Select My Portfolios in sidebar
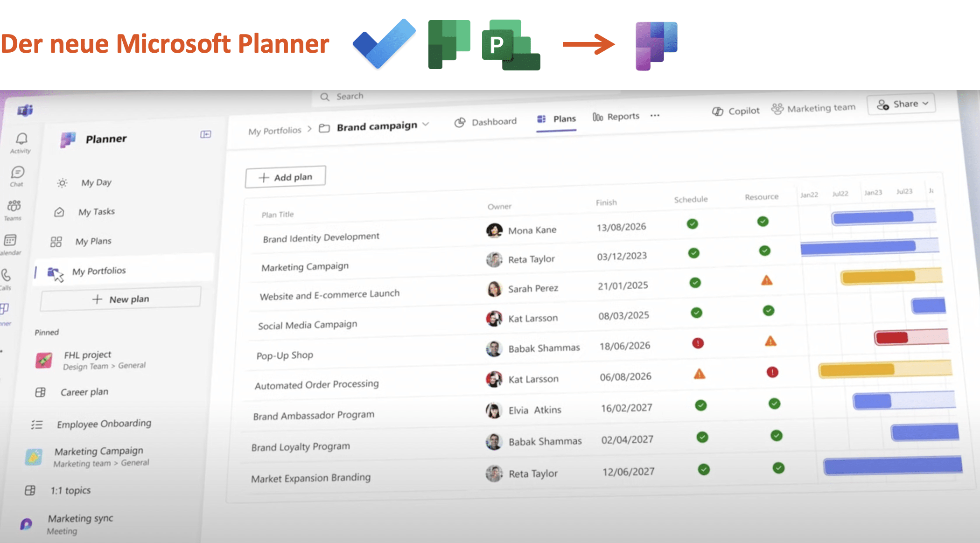 pyautogui.click(x=124, y=271)
